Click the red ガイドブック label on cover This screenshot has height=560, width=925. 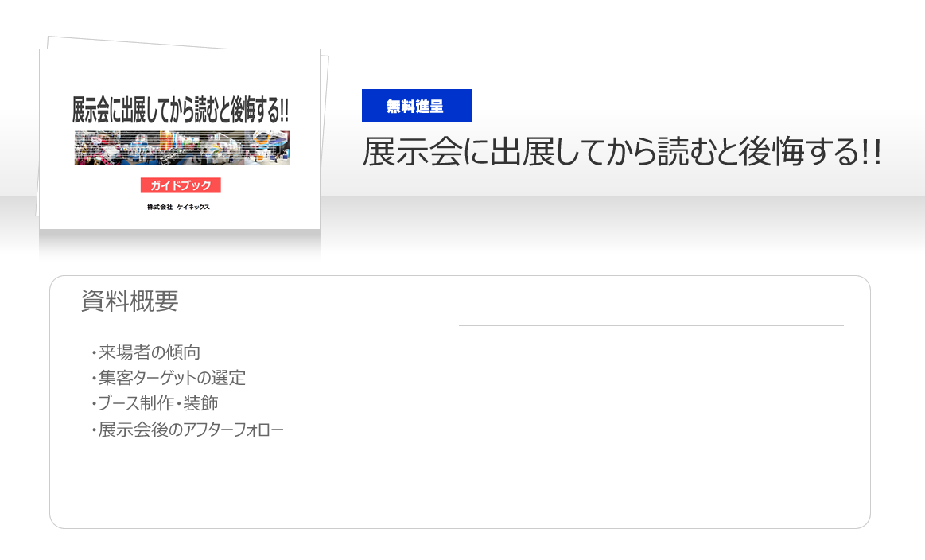click(181, 185)
